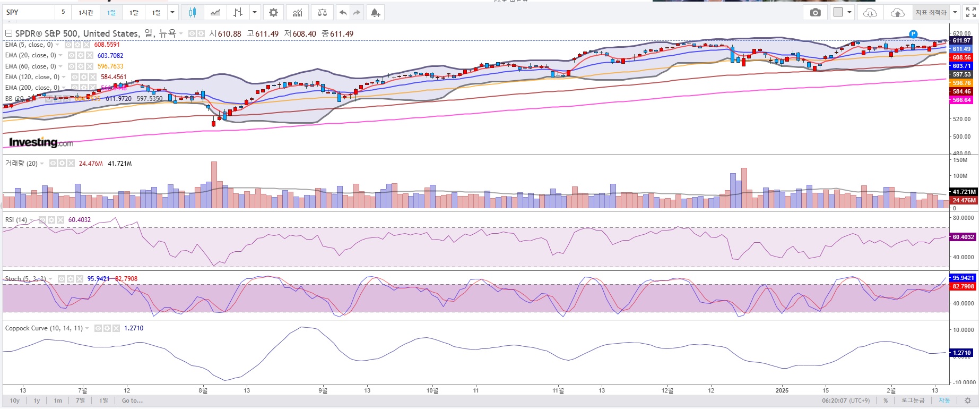Open settings for the EMA (120, close, 0) indicator
This screenshot has height=409, width=980.
84,77
